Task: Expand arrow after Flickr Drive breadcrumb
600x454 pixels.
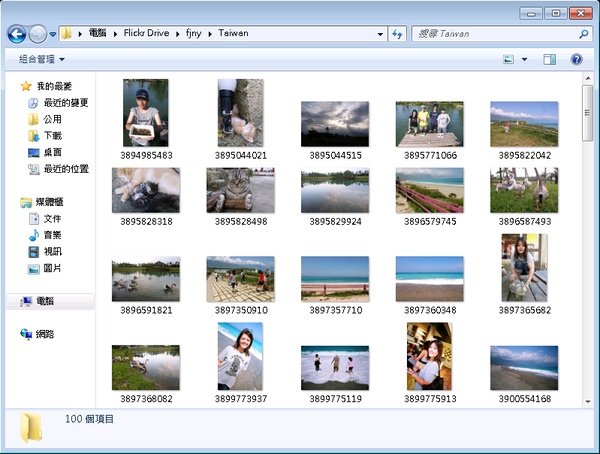Action: (x=178, y=34)
